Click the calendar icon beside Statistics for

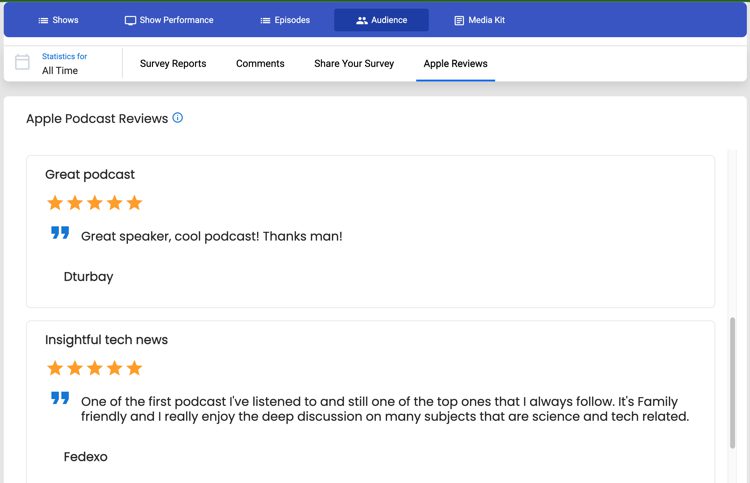point(22,62)
